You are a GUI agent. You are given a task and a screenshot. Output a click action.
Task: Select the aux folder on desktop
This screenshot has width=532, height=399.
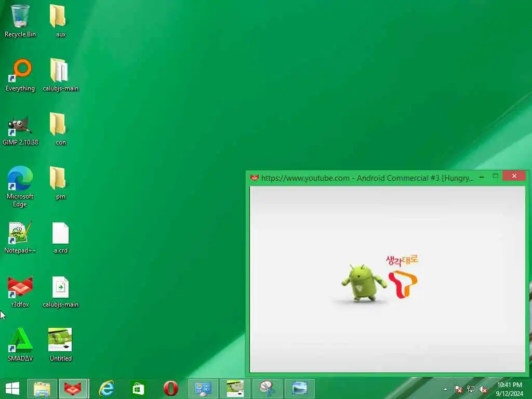[x=60, y=20]
